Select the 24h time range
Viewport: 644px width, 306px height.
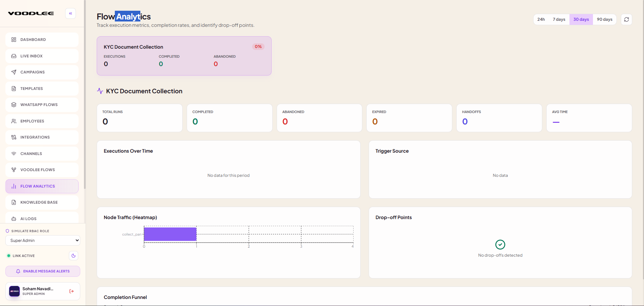[x=541, y=19]
